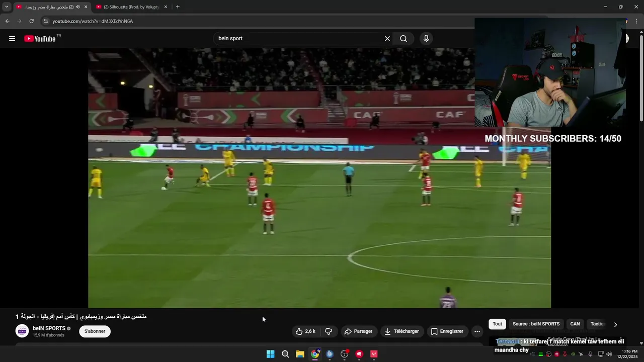Select the CAN filter chip

tap(575, 324)
